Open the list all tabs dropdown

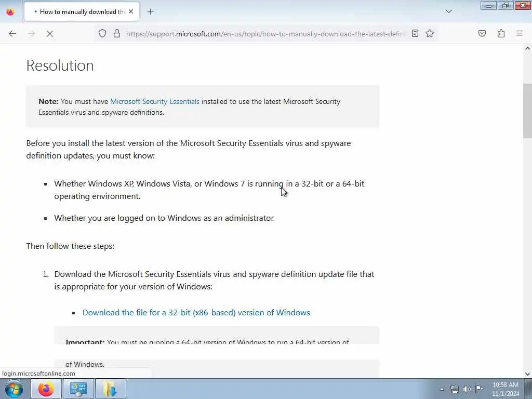pos(448,11)
